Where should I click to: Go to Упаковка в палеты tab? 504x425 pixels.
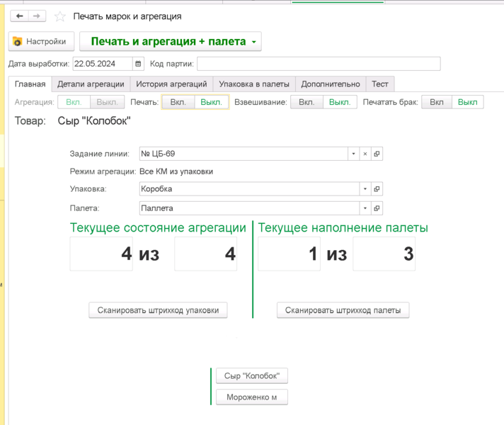254,84
